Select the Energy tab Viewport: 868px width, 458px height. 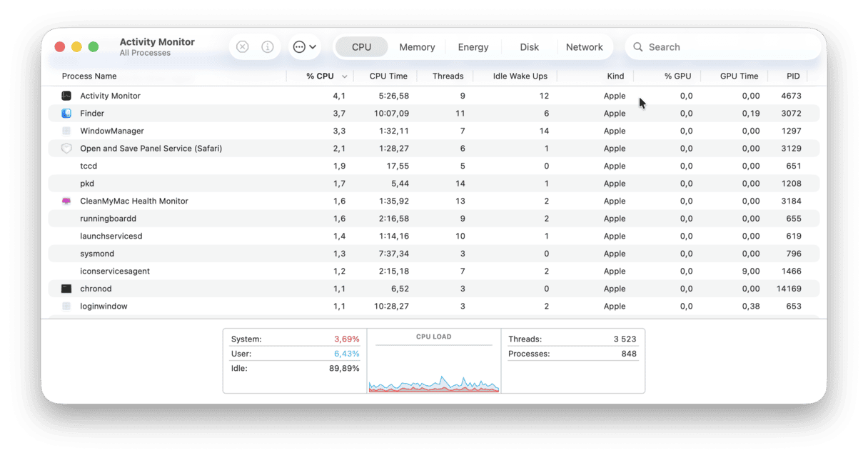(x=473, y=46)
